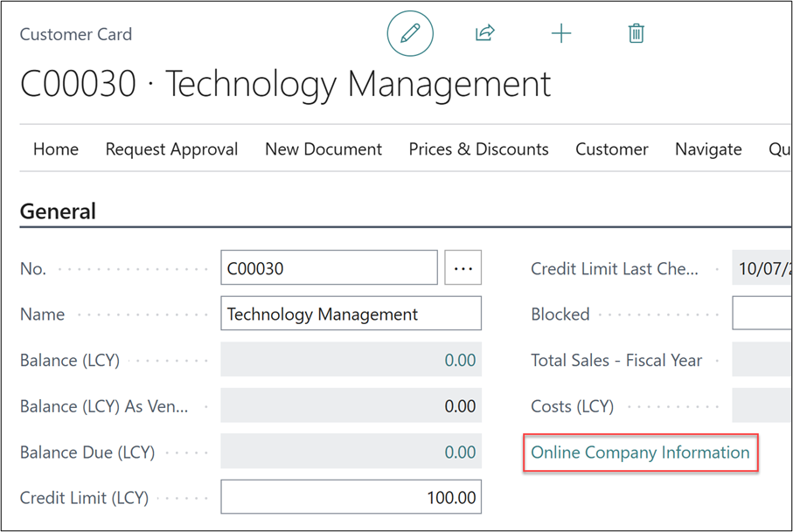Click the share icon in header
The image size is (793, 532).
pos(484,34)
